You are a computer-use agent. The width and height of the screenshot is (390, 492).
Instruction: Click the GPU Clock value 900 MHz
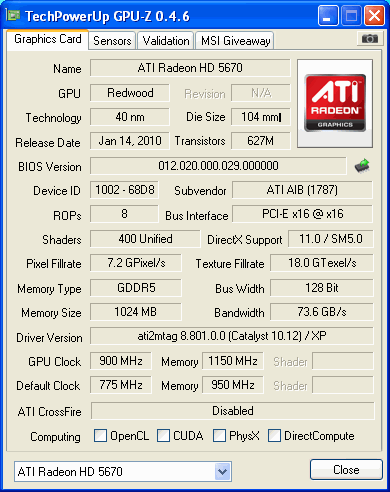click(x=121, y=361)
